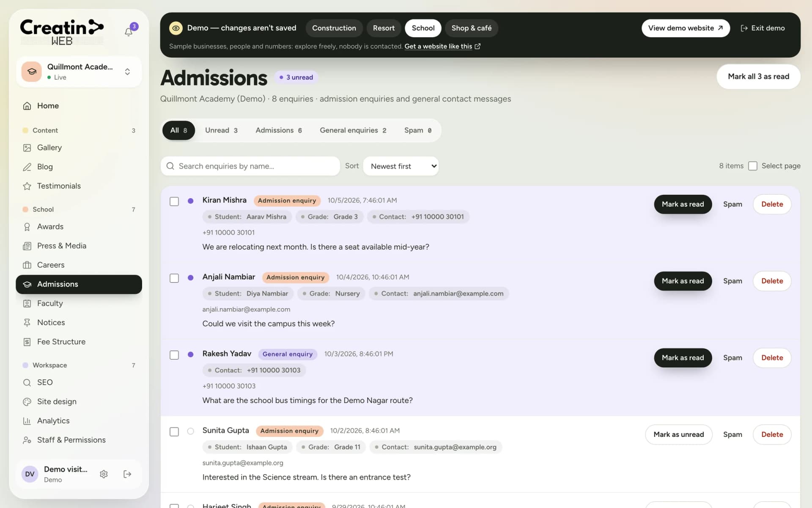Toggle read circle for Sunita Gupta
812x508 pixels.
[191, 431]
